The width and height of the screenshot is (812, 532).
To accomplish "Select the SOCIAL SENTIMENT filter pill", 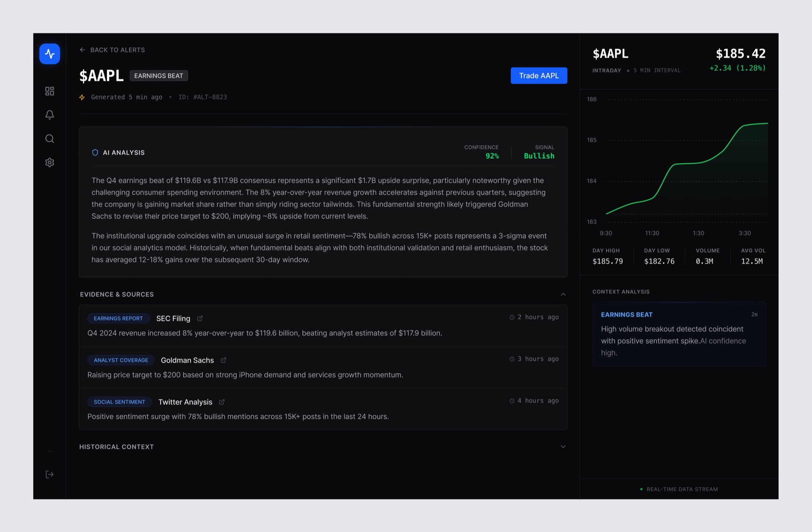I will (x=119, y=402).
